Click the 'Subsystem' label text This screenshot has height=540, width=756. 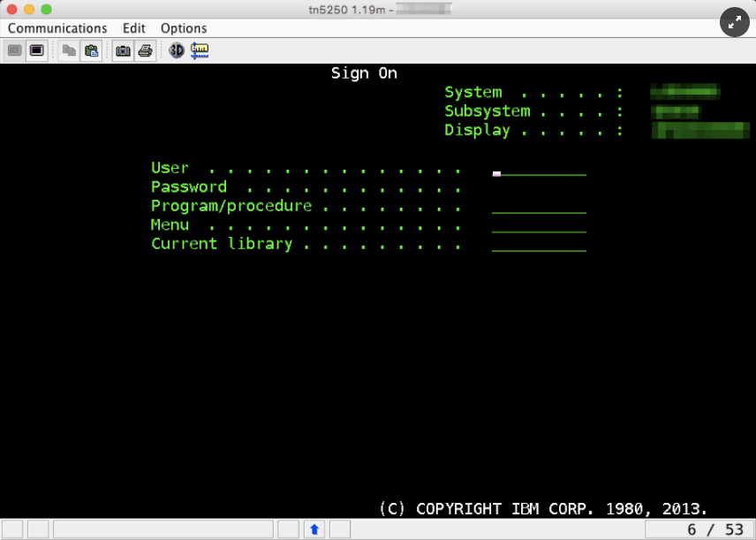487,111
